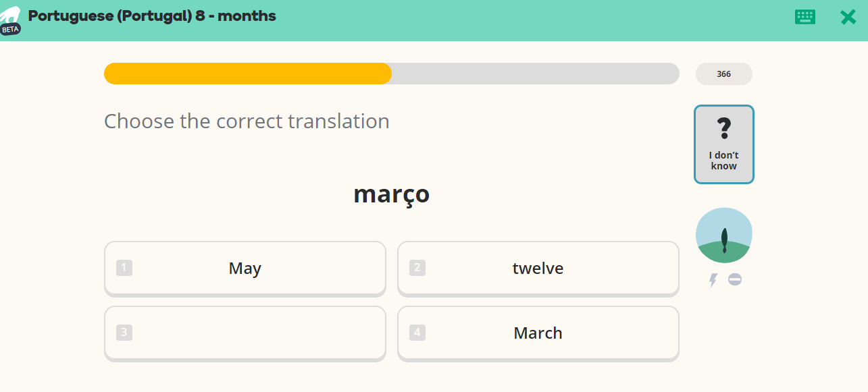This screenshot has width=868, height=392.
Task: Choose the answer "May"
Action: (245, 269)
